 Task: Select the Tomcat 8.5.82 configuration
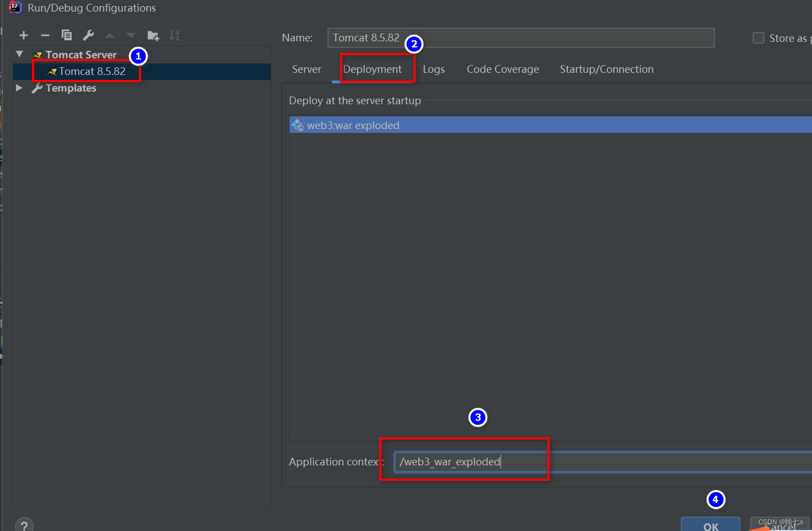(142, 72)
